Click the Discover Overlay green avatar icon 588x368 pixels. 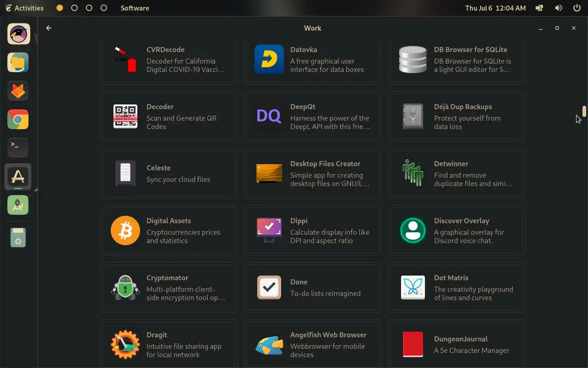click(413, 230)
